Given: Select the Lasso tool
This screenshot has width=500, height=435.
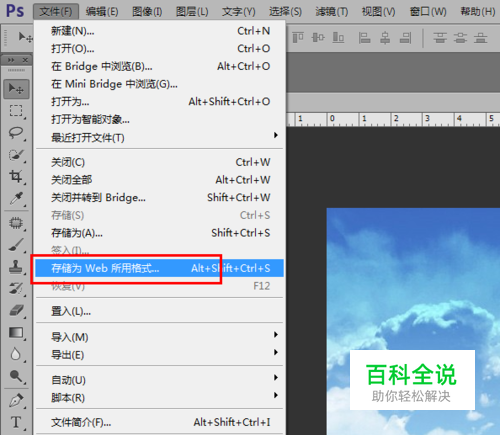Looking at the screenshot, I should [x=16, y=133].
